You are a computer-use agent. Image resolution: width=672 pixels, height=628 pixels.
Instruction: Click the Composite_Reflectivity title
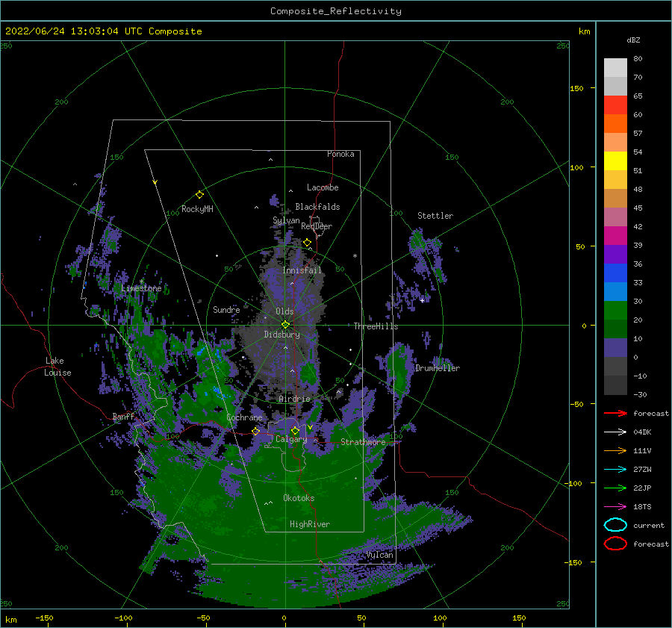(336, 11)
